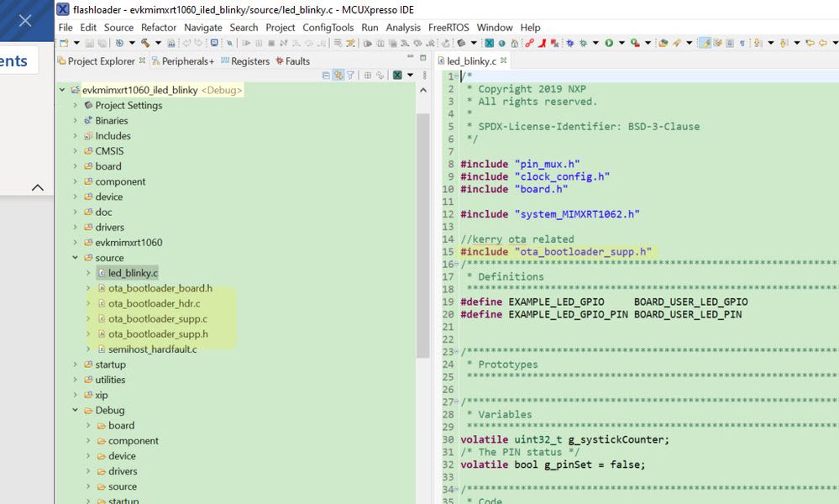
Task: Click Collapse All in Project Explorer
Action: pos(326,76)
